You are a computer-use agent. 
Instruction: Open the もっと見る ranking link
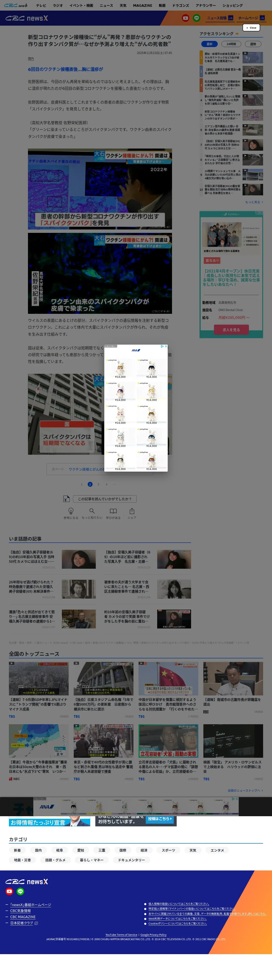click(254, 202)
